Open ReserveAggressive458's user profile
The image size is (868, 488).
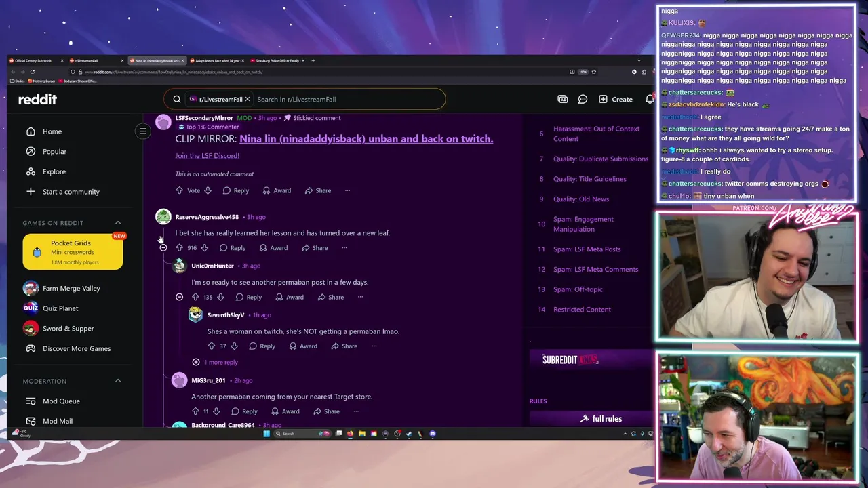(207, 217)
